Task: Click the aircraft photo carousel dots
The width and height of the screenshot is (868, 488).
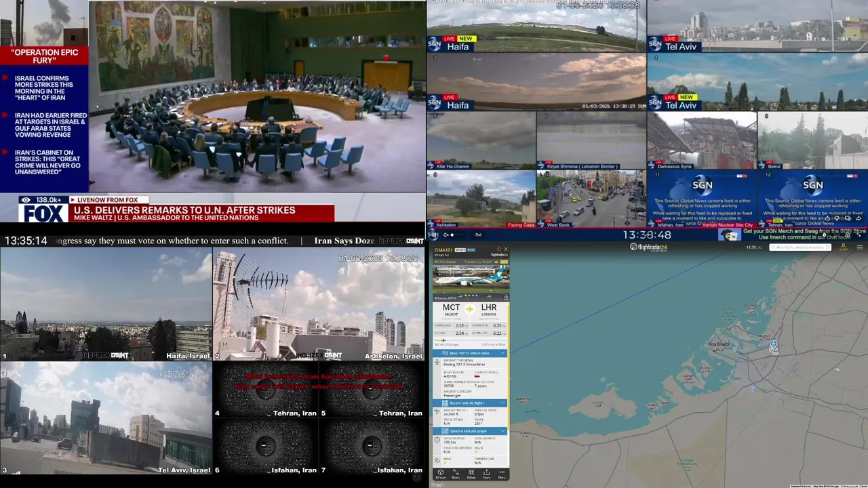Action: [x=471, y=295]
